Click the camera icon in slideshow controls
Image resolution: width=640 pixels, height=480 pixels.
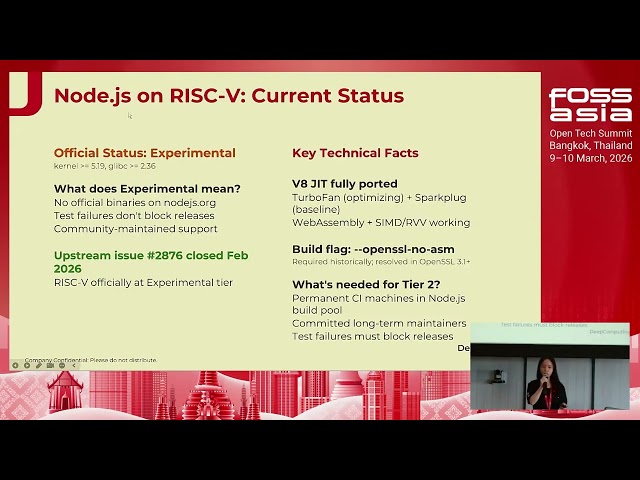pos(50,365)
